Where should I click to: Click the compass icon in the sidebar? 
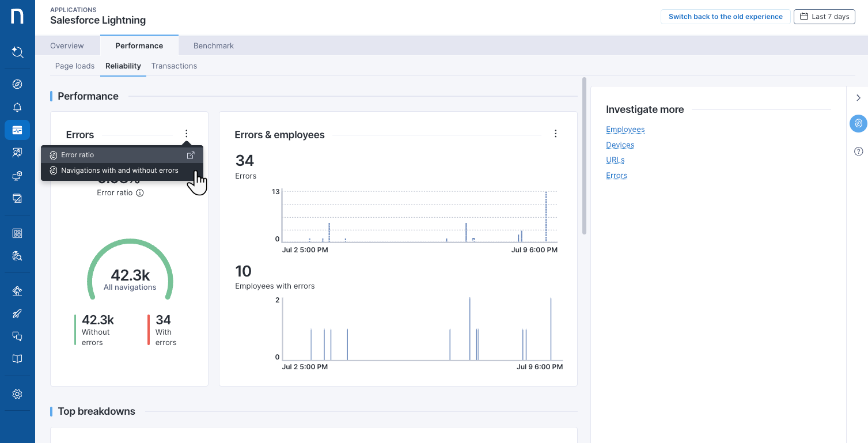tap(17, 85)
